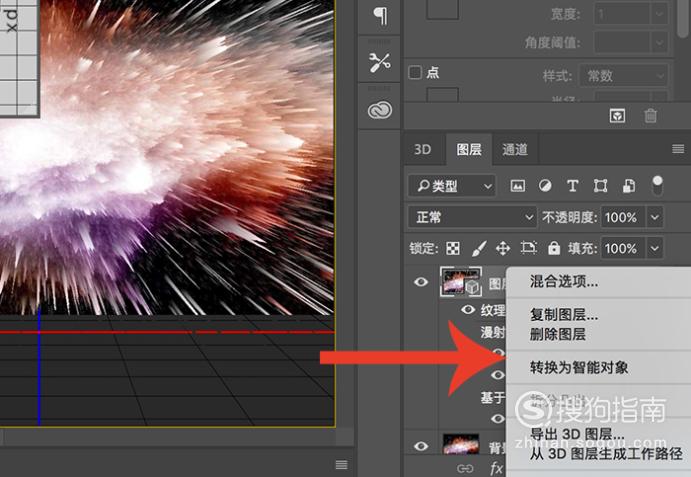This screenshot has height=477, width=691.
Task: Click the 填充 100% value field
Action: pos(622,249)
